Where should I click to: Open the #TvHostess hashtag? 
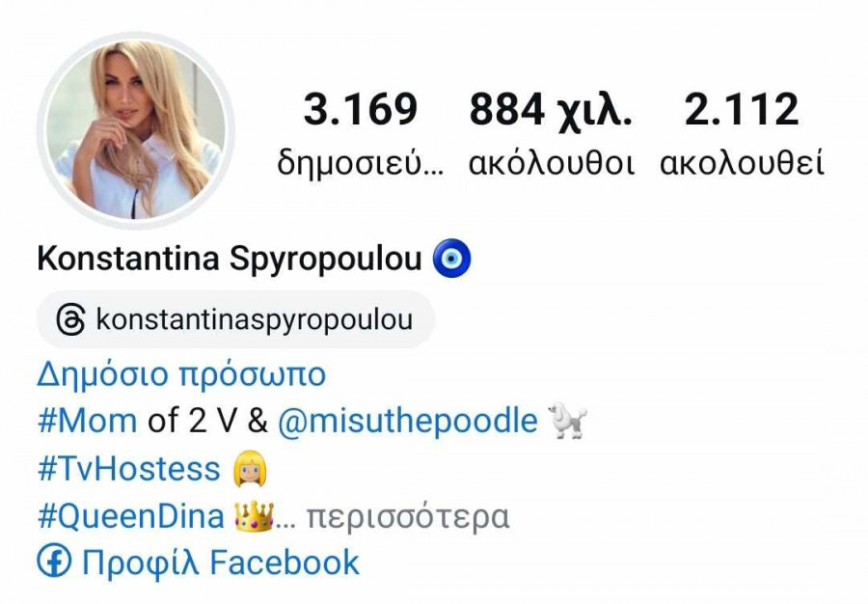129,468
